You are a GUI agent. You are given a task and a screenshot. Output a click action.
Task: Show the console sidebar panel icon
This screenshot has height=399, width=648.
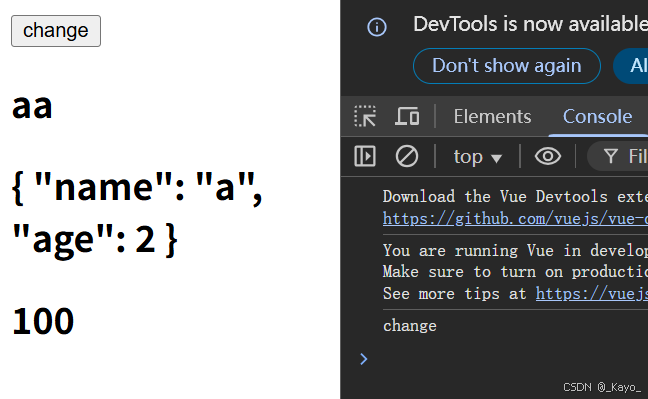coord(365,156)
